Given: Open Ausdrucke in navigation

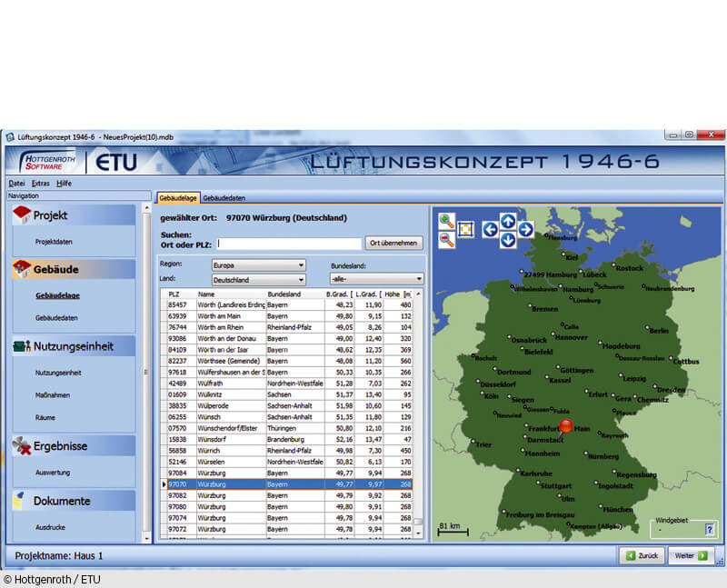Looking at the screenshot, I should [51, 527].
